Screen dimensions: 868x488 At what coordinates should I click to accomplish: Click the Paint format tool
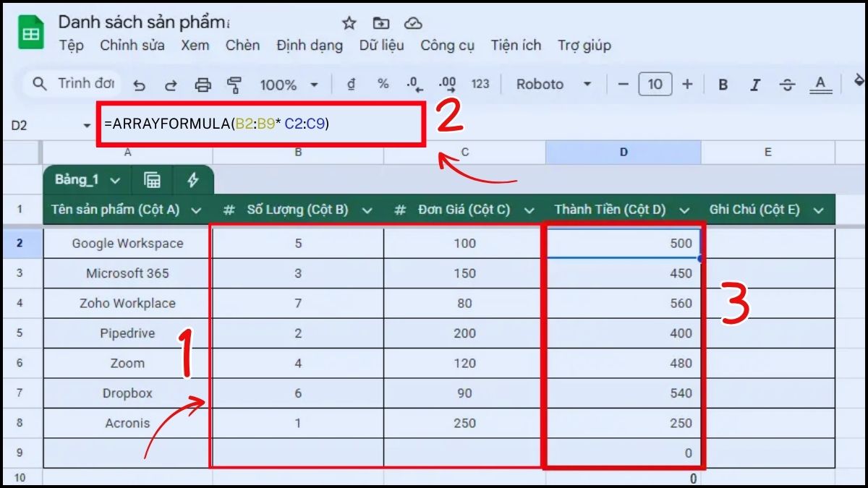234,84
